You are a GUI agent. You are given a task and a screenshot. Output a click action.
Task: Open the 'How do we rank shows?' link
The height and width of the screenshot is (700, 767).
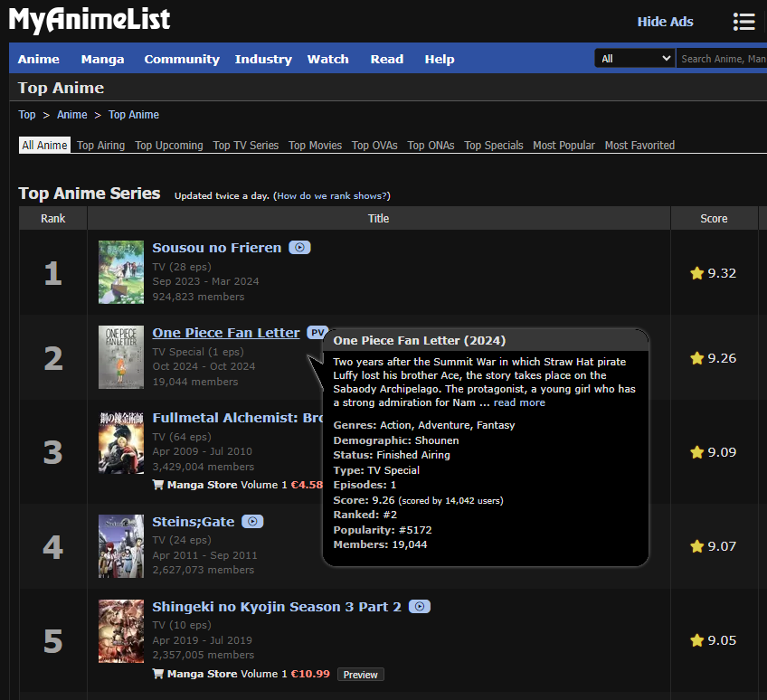tap(332, 196)
